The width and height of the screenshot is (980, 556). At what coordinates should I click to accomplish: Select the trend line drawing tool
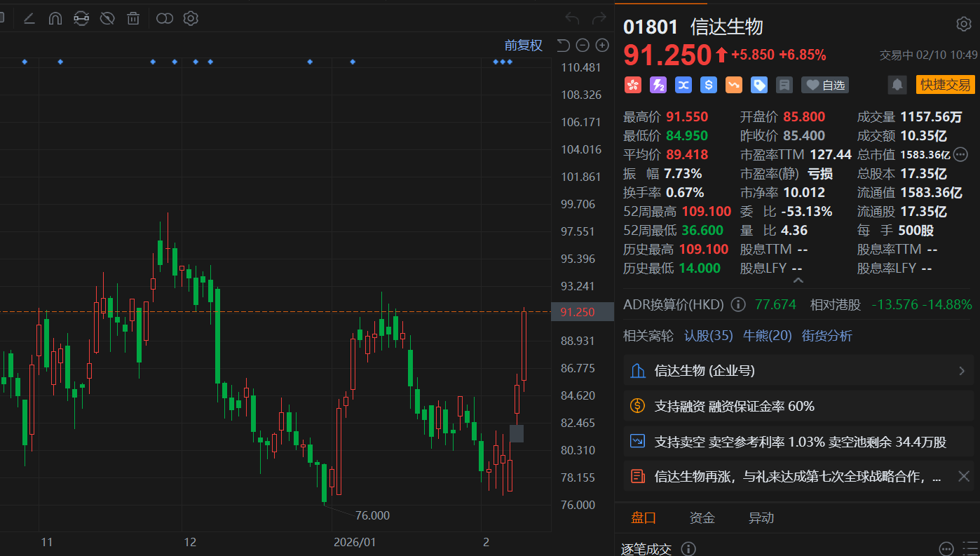coord(29,18)
